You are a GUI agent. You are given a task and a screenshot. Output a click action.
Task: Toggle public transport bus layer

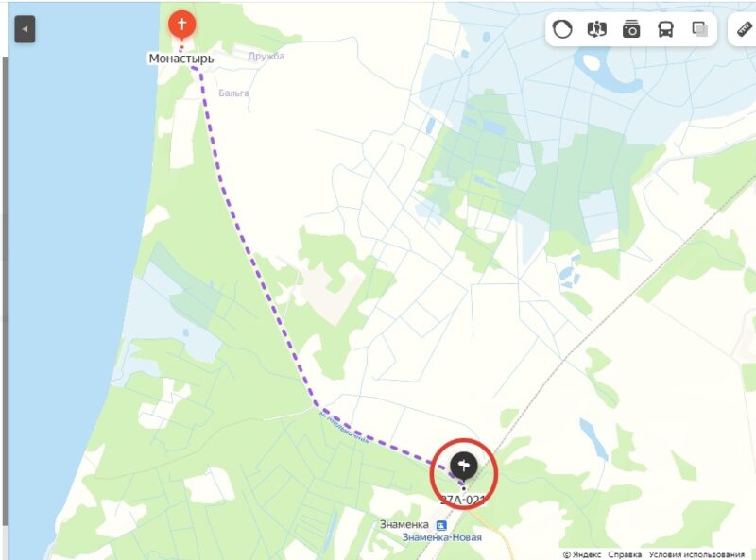(x=665, y=29)
